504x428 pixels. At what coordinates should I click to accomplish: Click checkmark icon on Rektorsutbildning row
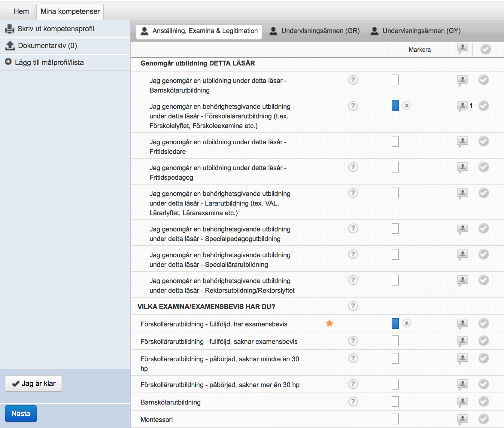484,280
